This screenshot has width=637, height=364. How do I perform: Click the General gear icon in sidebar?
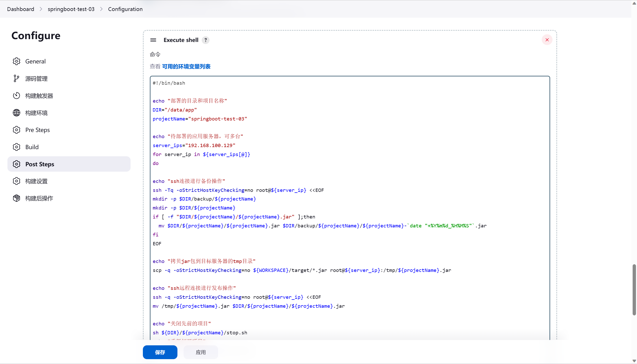[16, 61]
